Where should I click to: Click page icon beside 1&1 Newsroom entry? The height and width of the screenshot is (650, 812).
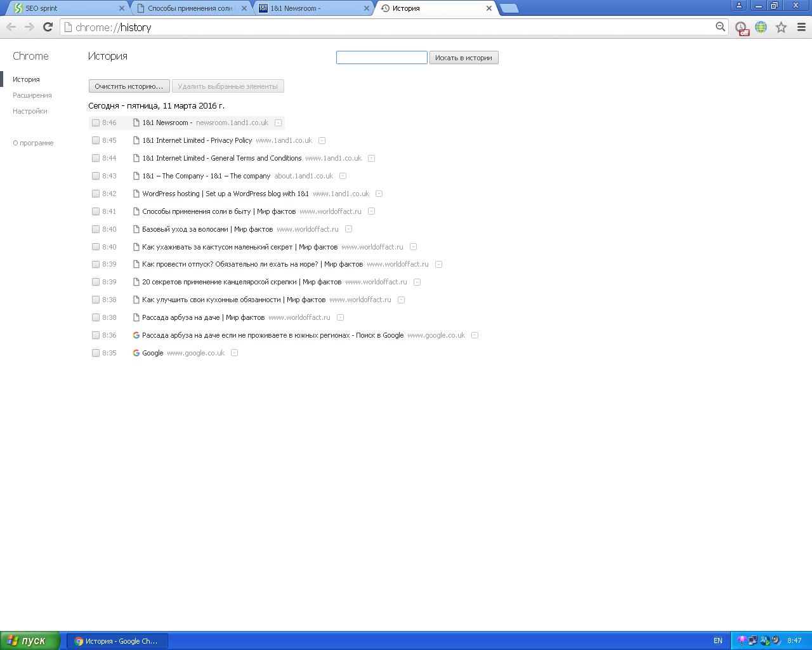click(x=136, y=123)
